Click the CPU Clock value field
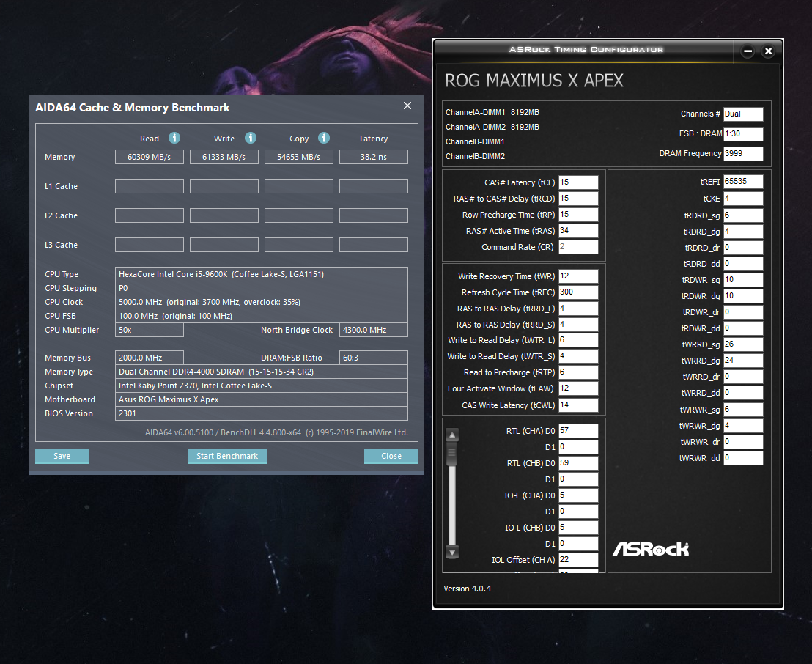812x664 pixels. pos(262,302)
